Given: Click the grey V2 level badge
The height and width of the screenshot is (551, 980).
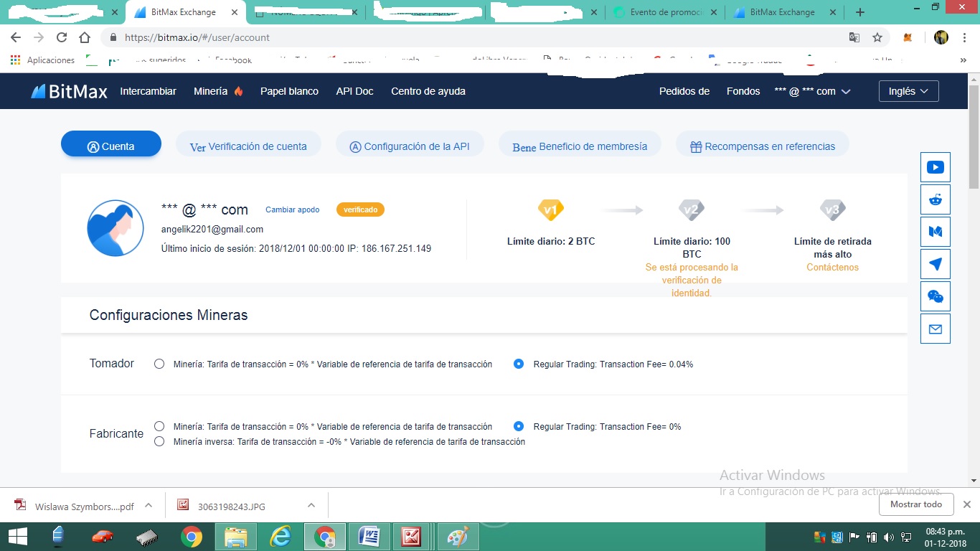Looking at the screenshot, I should click(x=692, y=210).
